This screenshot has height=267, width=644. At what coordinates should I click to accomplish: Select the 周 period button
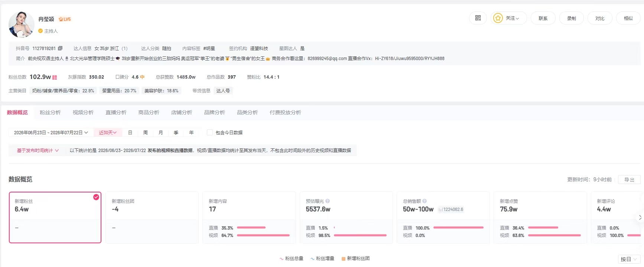point(145,132)
